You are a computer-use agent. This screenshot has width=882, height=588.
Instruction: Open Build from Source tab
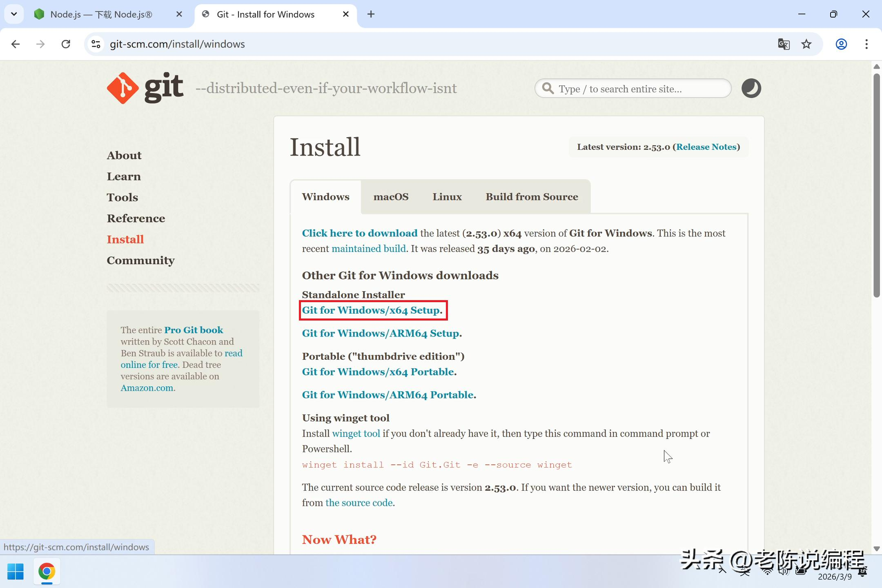point(532,197)
